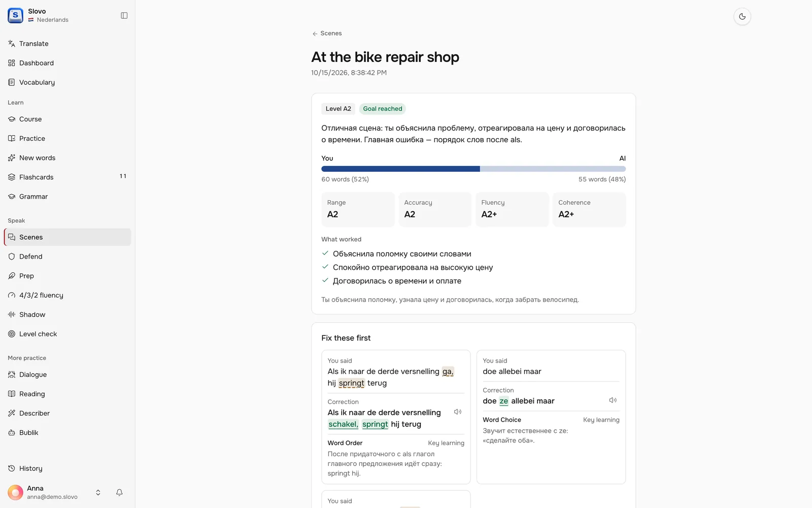This screenshot has width=812, height=508.
Task: Click the Goal reached badge
Action: pos(383,109)
